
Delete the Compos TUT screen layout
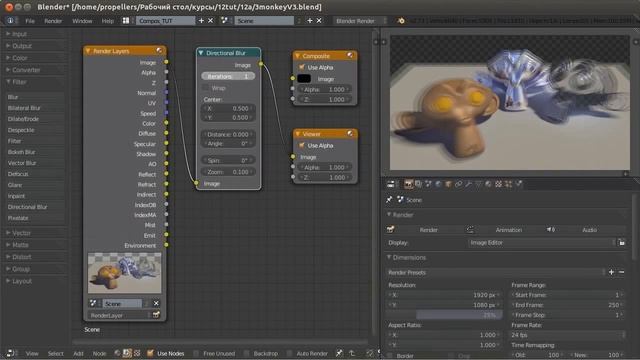tap(211, 20)
